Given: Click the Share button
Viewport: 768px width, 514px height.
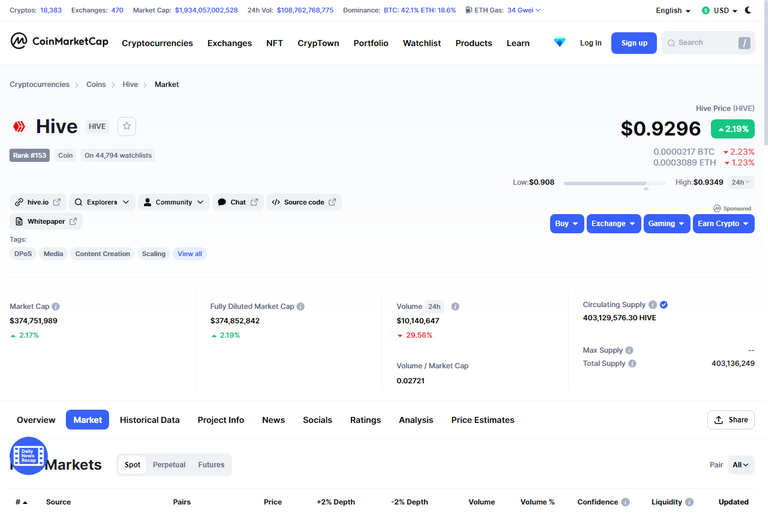Looking at the screenshot, I should point(731,420).
